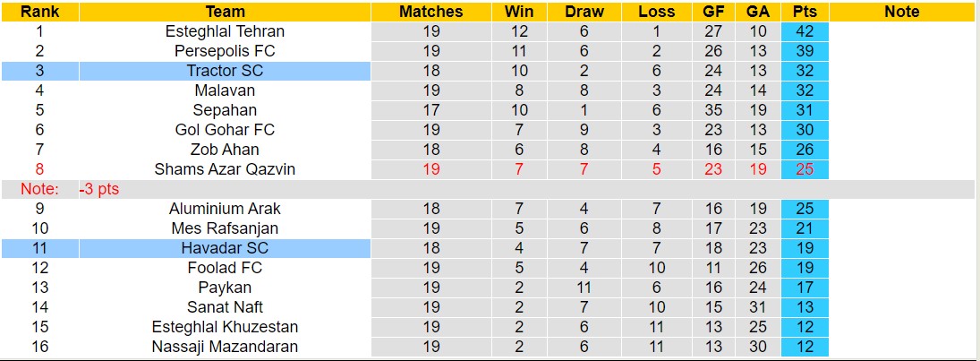Select the Draw column header
The image size is (980, 361).
coord(584,12)
